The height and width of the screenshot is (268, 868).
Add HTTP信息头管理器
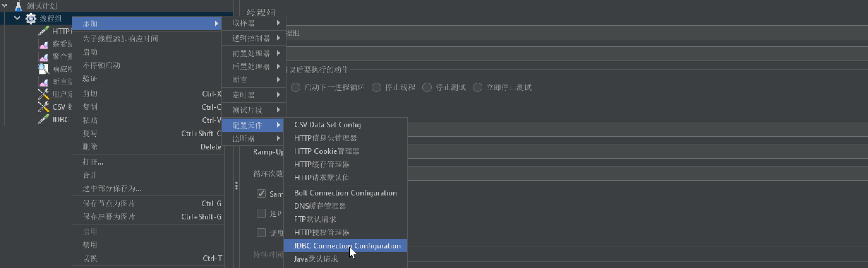point(346,138)
